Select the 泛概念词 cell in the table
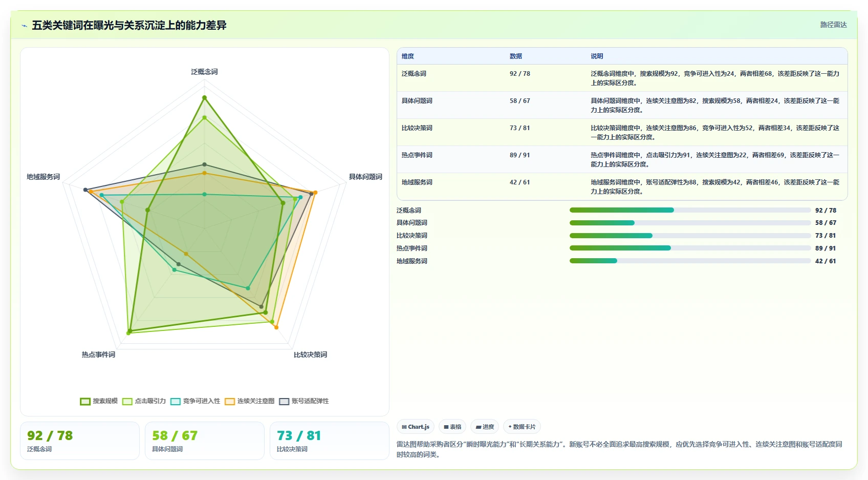Viewport: 868px width, 480px height. click(x=414, y=74)
